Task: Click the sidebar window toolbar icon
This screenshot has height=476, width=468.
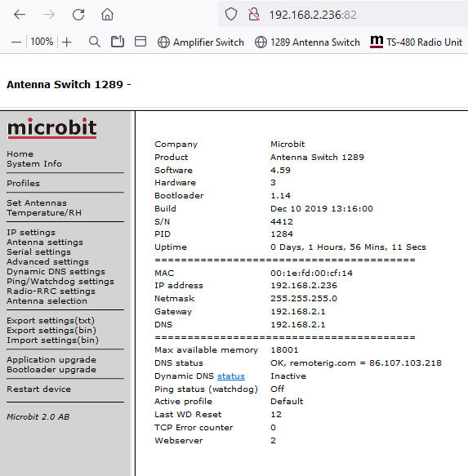Action: pyautogui.click(x=140, y=42)
